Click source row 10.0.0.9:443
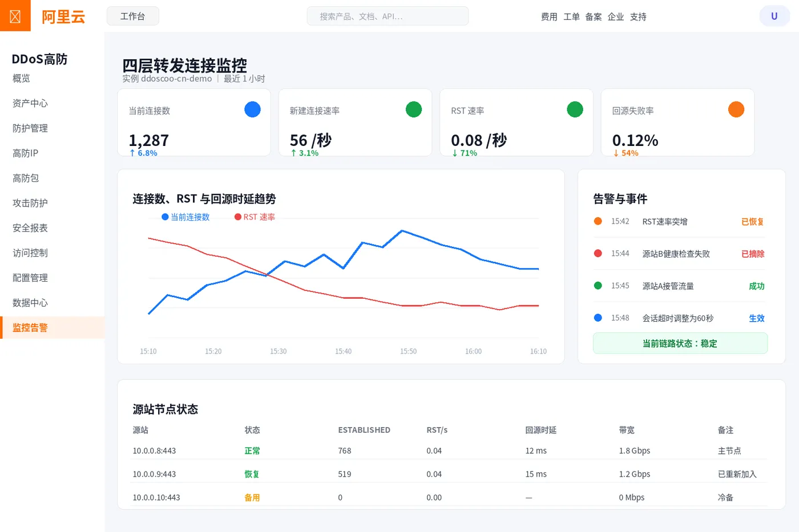799x532 pixels. point(449,474)
